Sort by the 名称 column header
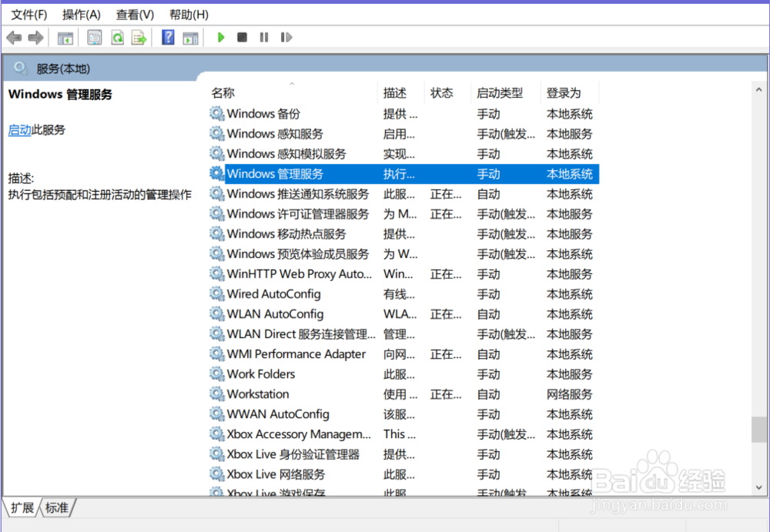 293,93
